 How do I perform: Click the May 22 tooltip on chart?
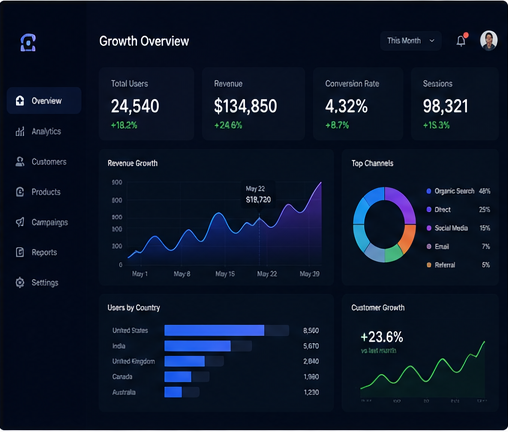258,194
